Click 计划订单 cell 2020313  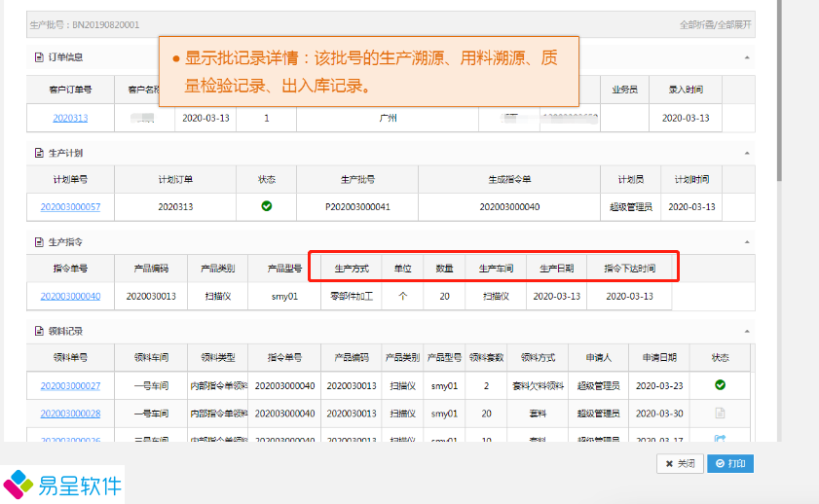(x=175, y=207)
